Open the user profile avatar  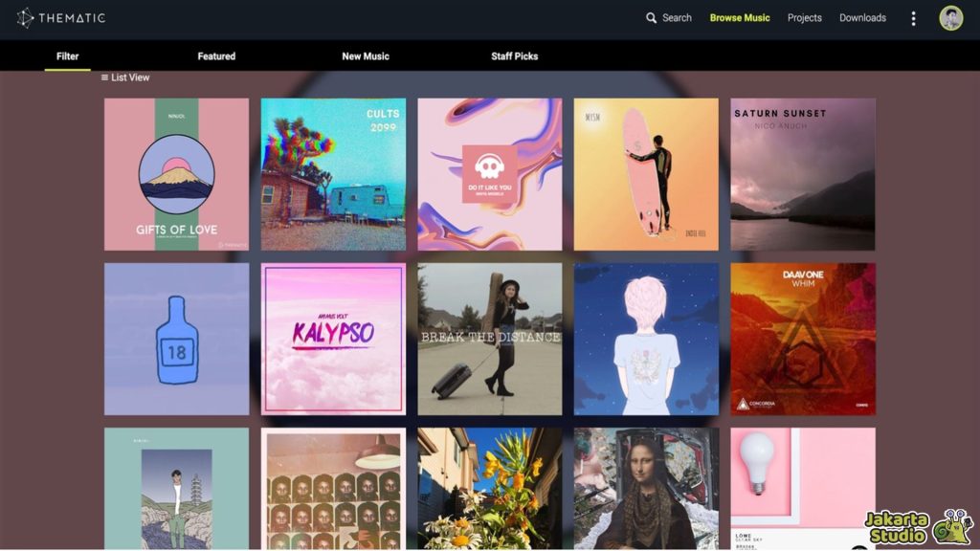950,18
